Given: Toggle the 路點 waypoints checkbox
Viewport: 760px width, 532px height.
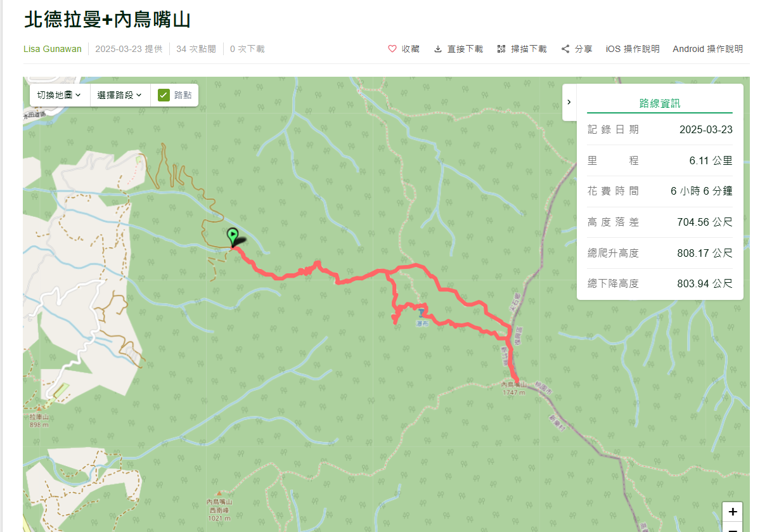Looking at the screenshot, I should pyautogui.click(x=164, y=95).
